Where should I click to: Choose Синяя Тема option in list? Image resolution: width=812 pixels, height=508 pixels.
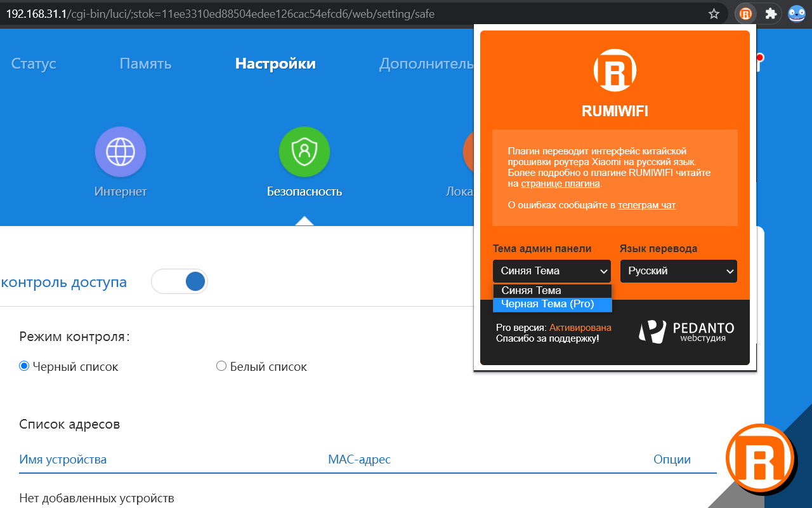tap(552, 291)
